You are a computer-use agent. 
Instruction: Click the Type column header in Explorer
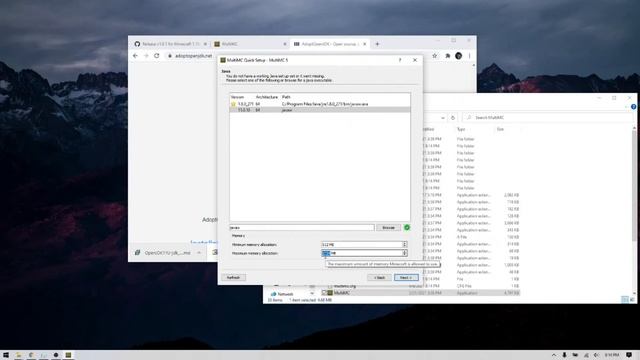[x=461, y=129]
